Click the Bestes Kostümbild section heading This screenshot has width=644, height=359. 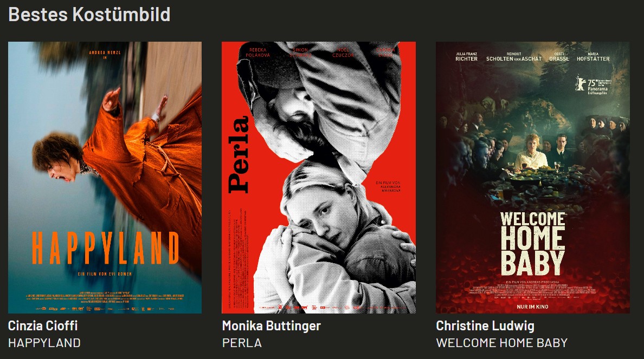coord(89,15)
